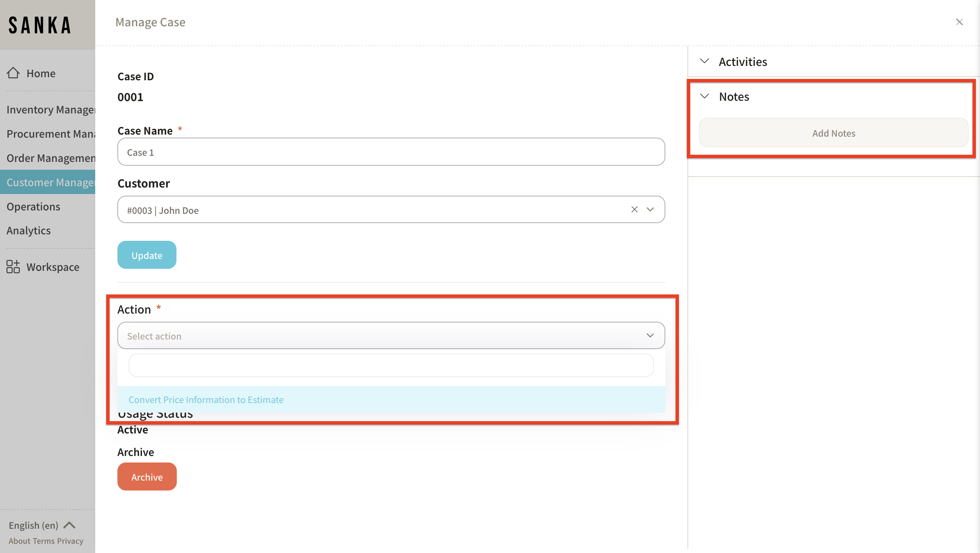Viewport: 980px width, 553px height.
Task: Click the Workspace grid icon
Action: point(13,267)
